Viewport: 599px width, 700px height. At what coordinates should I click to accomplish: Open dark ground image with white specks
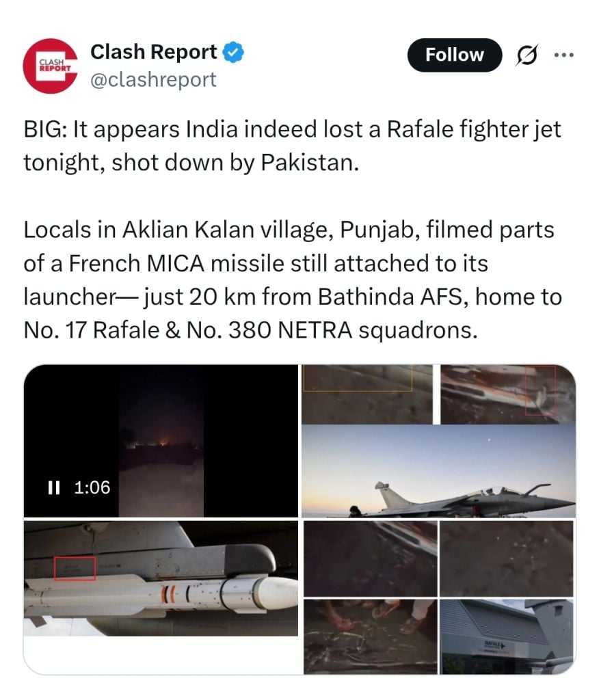click(507, 558)
